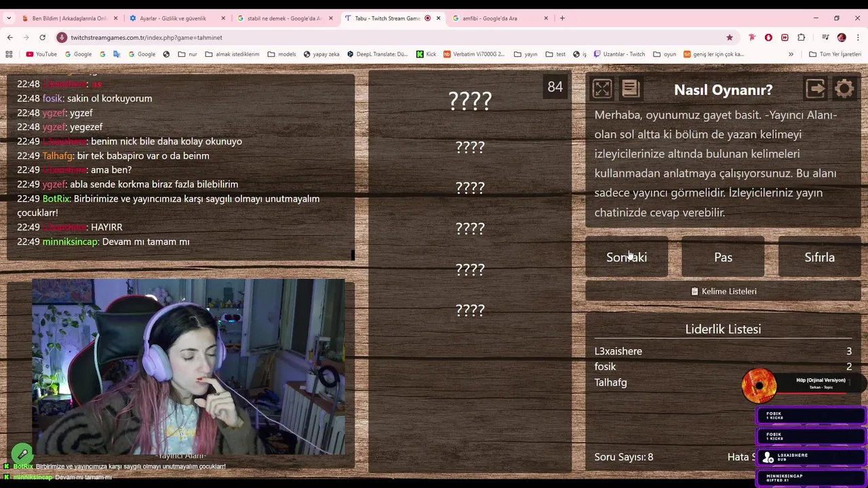The height and width of the screenshot is (488, 868).
Task: Open the browser extensions puzzle icon
Action: [802, 37]
